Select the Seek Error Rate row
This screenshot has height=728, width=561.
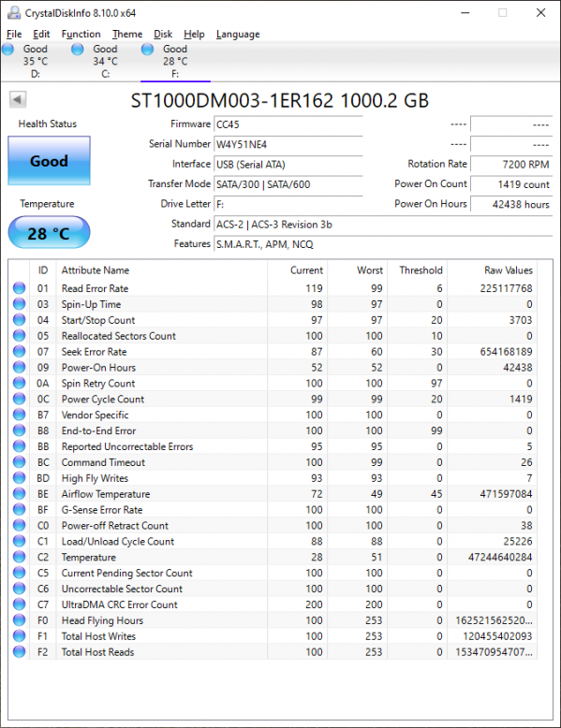pos(274,352)
